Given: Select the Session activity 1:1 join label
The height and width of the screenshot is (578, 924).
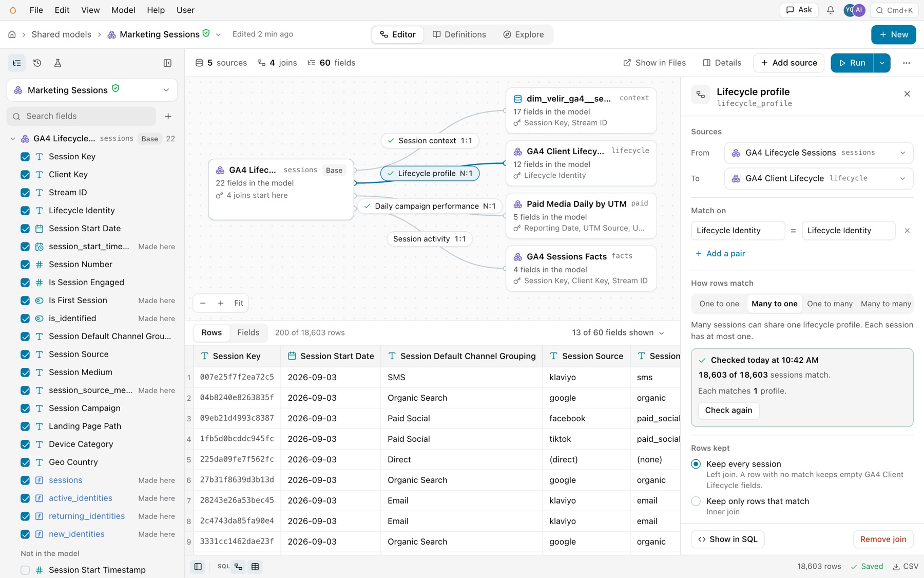Looking at the screenshot, I should [429, 239].
